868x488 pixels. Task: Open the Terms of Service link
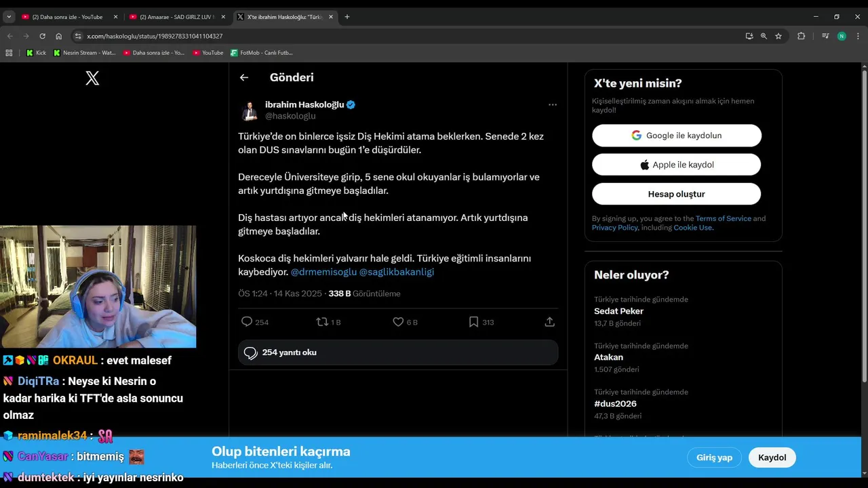[x=723, y=218]
